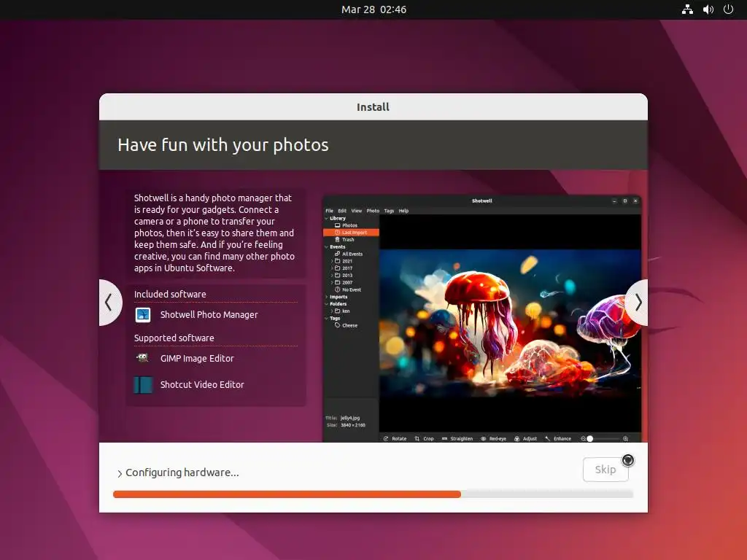
Task: Collapse the Tags section in Shotwell preview
Action: 326,319
